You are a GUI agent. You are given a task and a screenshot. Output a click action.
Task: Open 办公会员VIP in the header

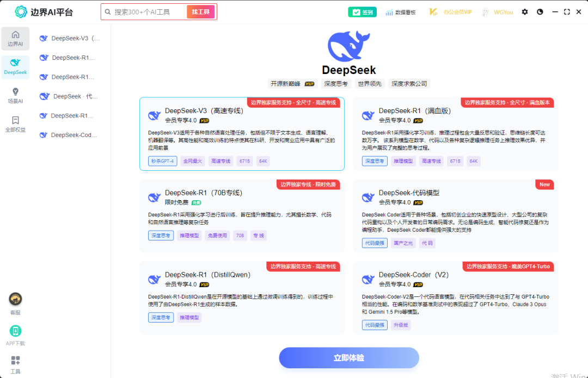(x=450, y=12)
